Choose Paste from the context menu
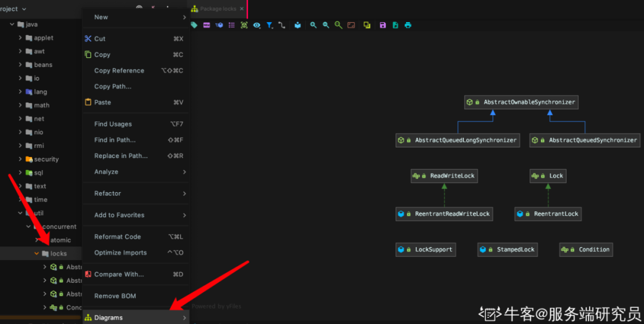This screenshot has width=644, height=324. click(136, 103)
